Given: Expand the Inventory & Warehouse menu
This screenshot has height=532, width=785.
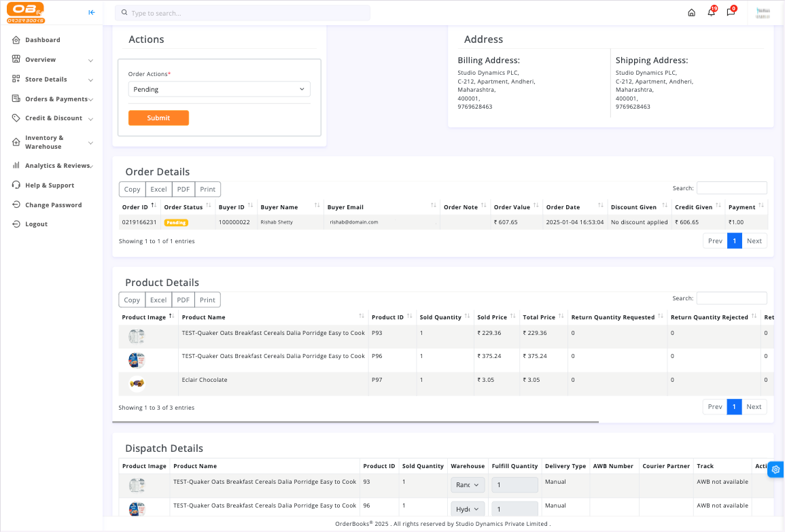Looking at the screenshot, I should click(53, 142).
